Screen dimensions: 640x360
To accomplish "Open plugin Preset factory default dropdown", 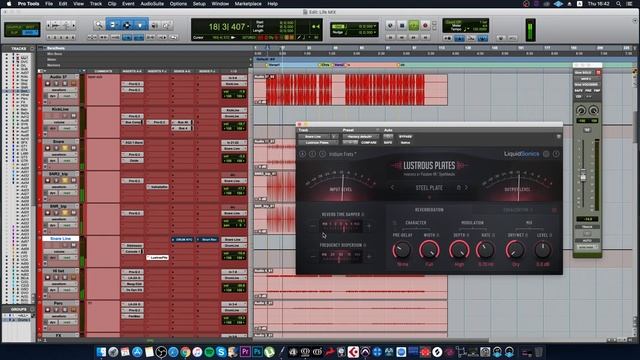I will coord(360,136).
